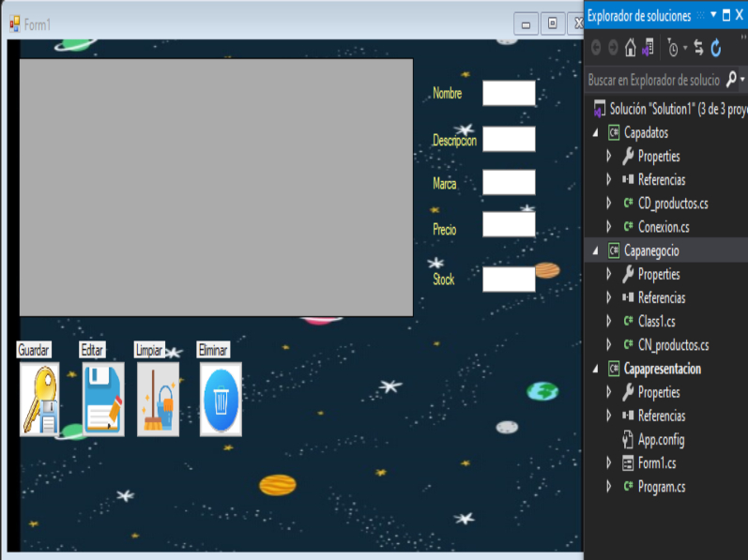Click the Editar floppy disk icon
The width and height of the screenshot is (748, 560).
102,399
